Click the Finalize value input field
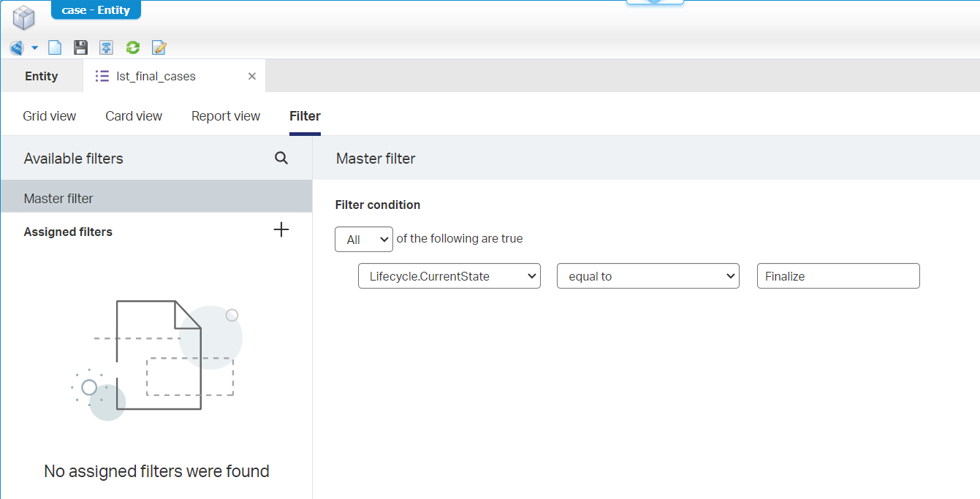 click(x=837, y=276)
